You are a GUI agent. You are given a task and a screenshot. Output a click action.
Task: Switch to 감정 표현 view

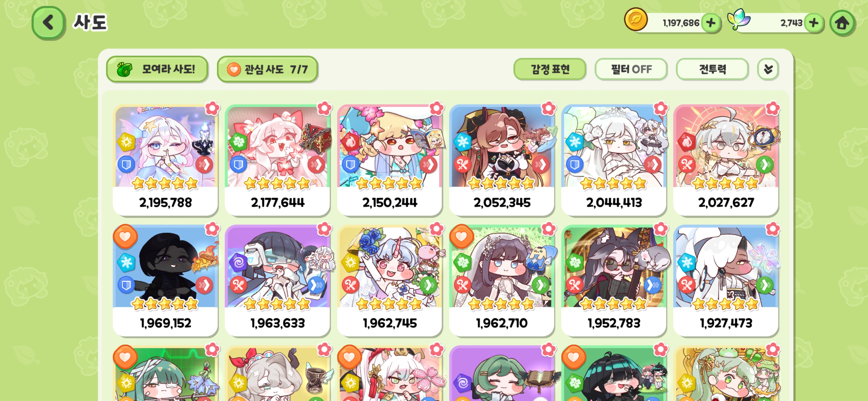point(549,69)
